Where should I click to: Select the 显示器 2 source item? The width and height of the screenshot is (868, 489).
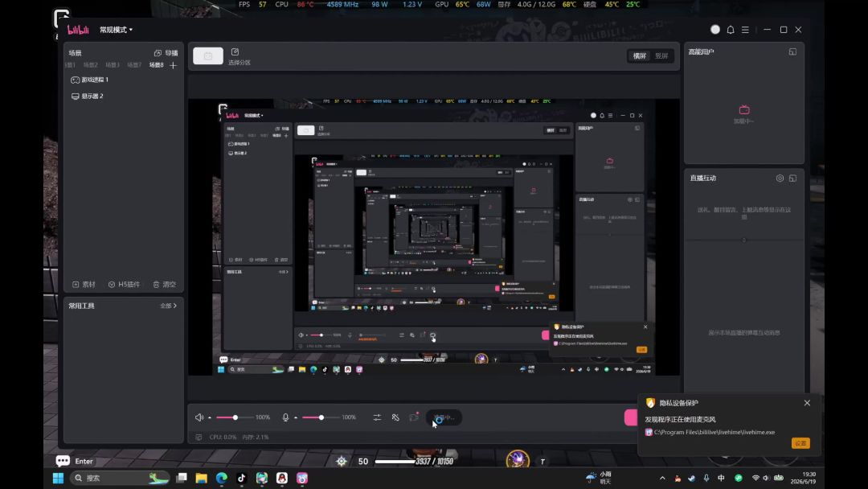tap(87, 97)
